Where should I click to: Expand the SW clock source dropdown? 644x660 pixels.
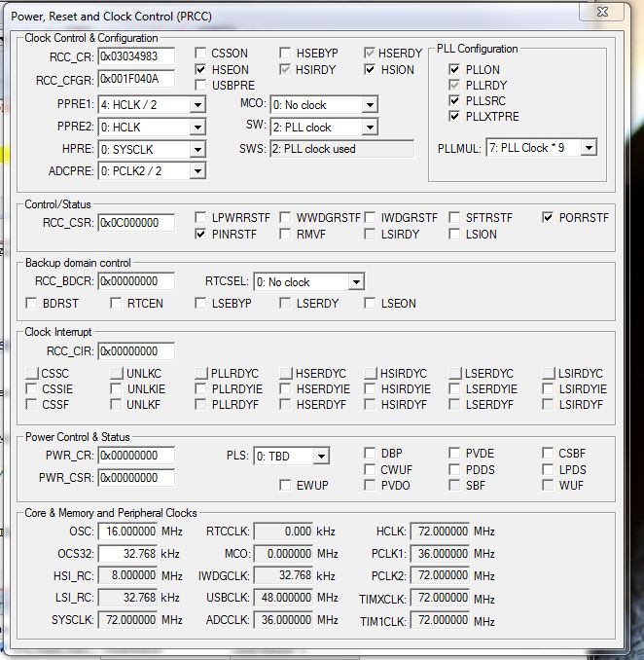click(x=371, y=128)
